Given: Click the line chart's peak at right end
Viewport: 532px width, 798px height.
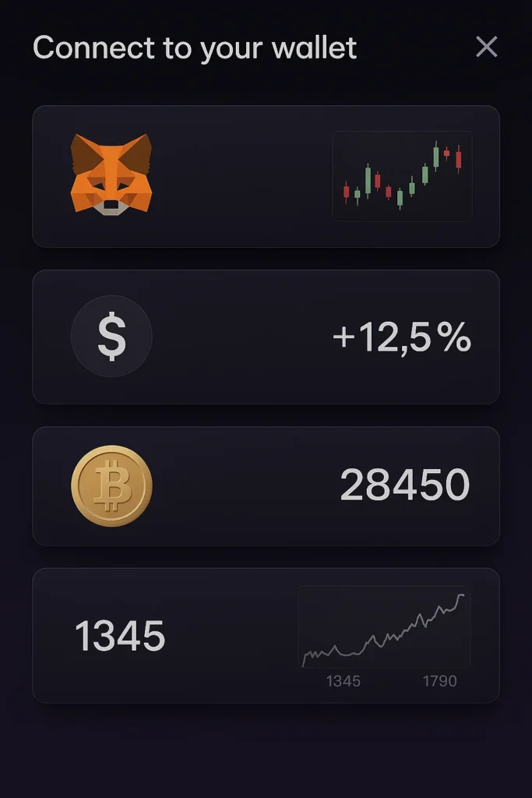Looking at the screenshot, I should [x=462, y=595].
